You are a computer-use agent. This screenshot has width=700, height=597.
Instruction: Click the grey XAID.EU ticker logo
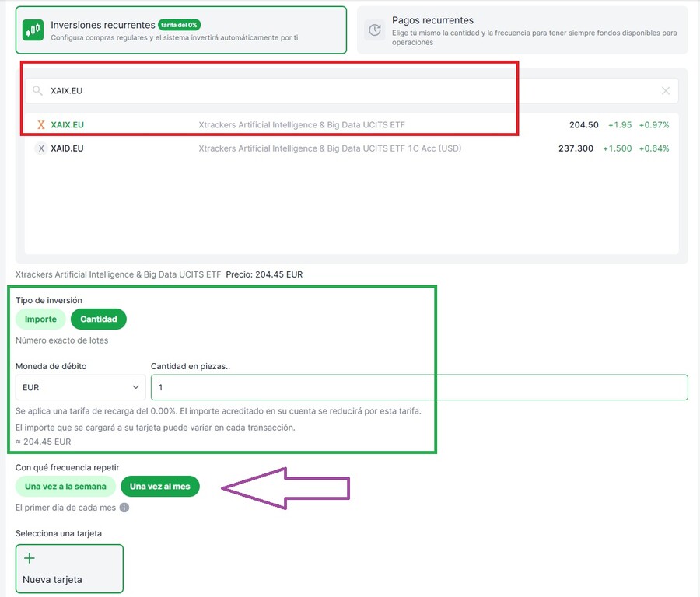point(41,148)
